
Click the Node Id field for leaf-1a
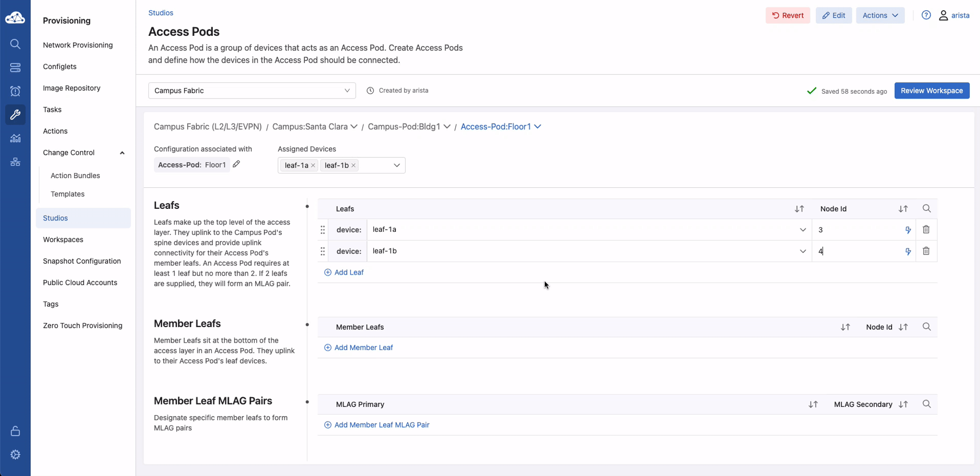tap(857, 230)
